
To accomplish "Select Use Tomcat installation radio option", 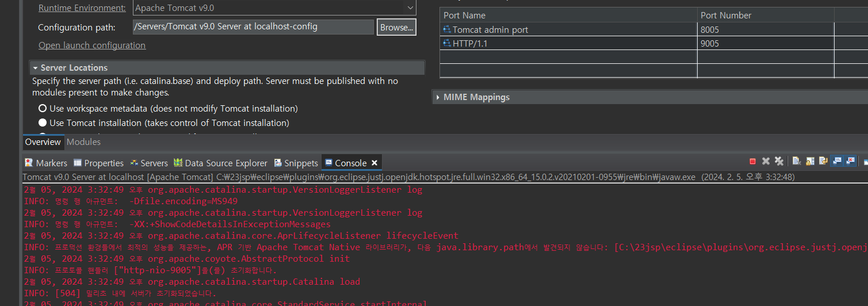I will (43, 123).
